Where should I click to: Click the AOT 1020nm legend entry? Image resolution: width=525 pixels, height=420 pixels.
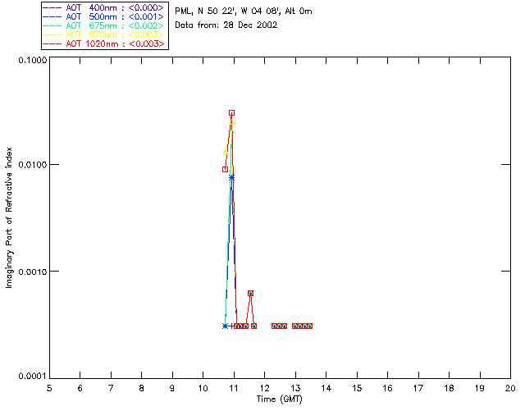[x=104, y=43]
